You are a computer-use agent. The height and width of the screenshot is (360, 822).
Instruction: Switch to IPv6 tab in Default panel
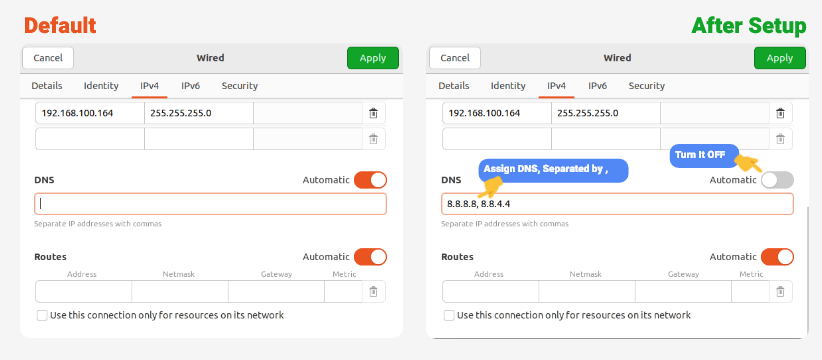pos(191,85)
